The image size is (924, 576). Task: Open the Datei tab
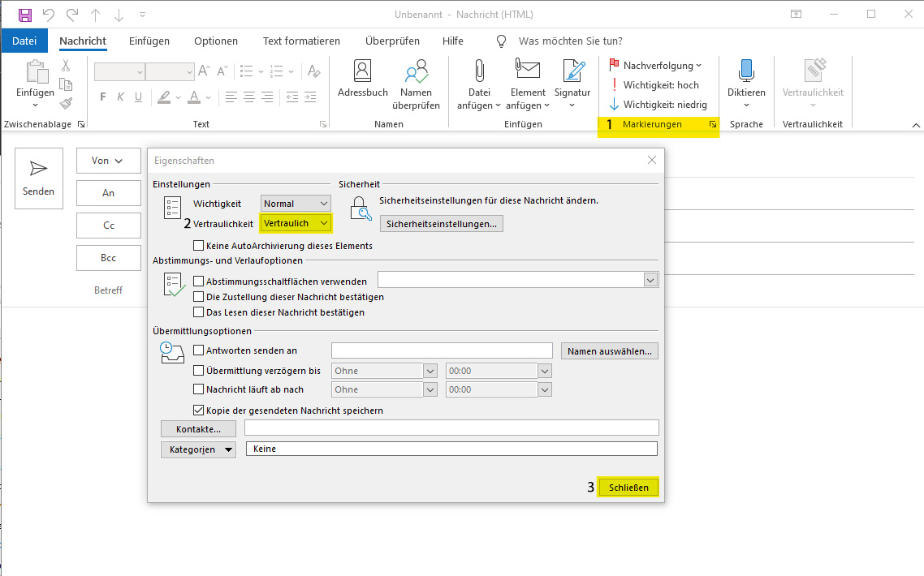pos(24,41)
